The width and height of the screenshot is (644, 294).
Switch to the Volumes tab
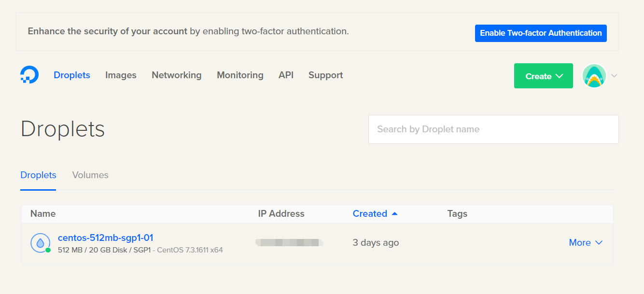90,175
